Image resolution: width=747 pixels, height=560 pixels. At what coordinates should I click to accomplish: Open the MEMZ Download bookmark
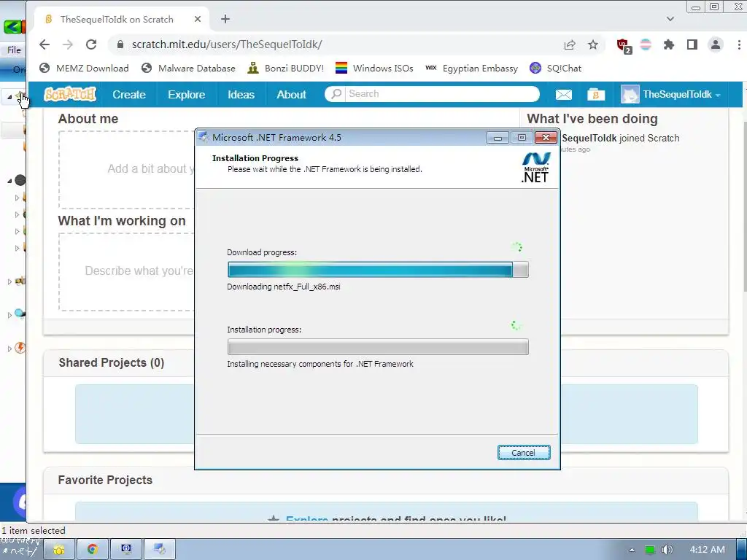point(84,68)
